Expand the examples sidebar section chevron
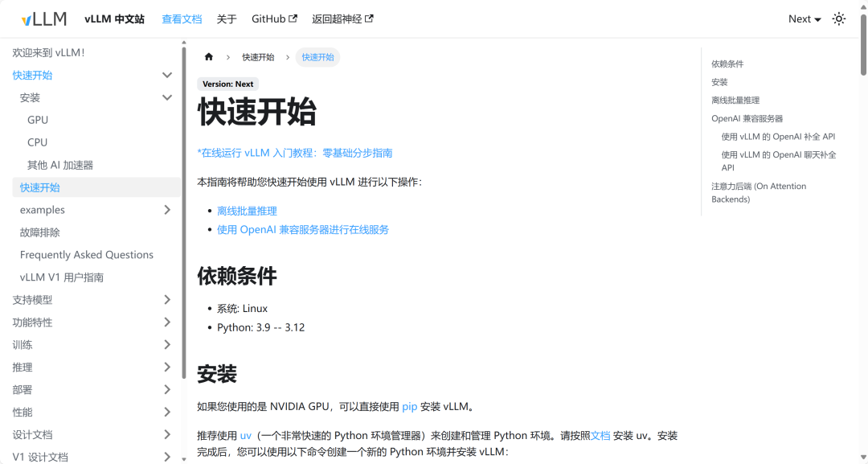Image resolution: width=868 pixels, height=464 pixels. pos(166,210)
